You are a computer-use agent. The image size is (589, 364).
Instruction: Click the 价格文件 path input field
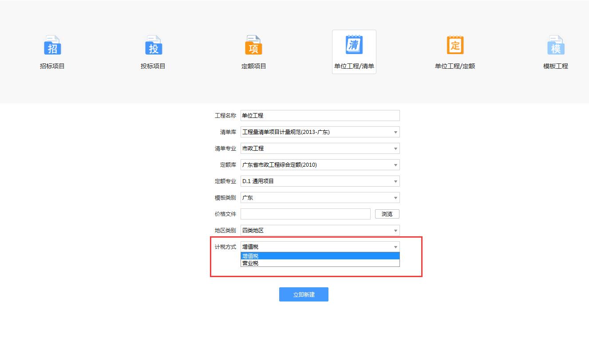point(305,214)
